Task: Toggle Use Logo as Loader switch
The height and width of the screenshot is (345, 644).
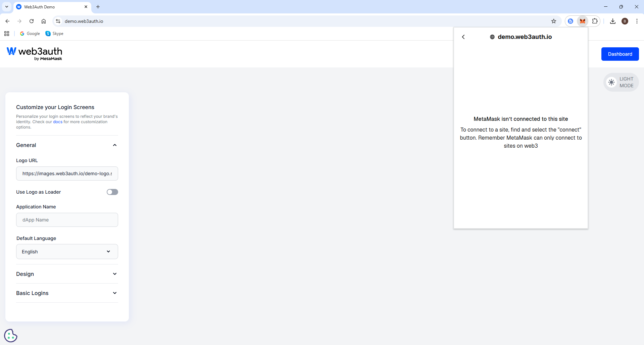Action: pyautogui.click(x=112, y=192)
